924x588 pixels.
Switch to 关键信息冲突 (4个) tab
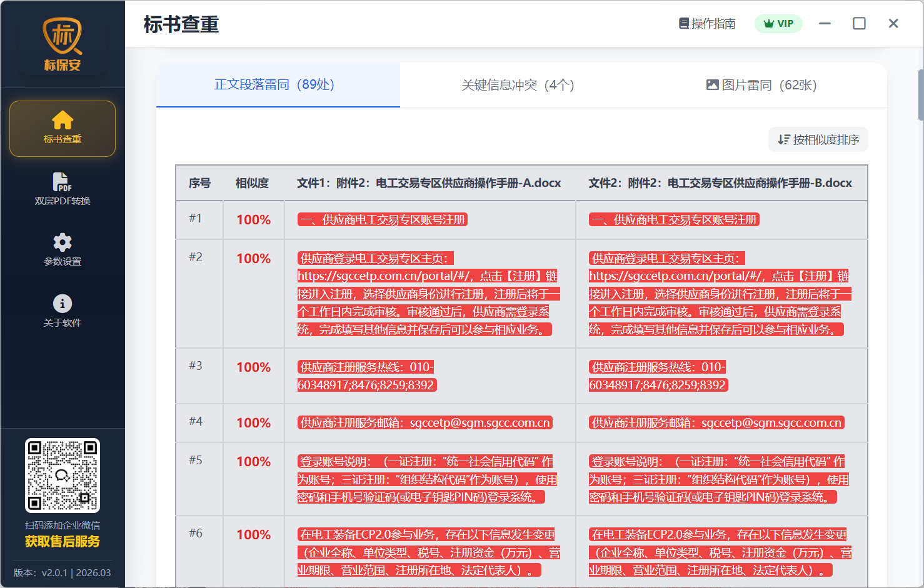(518, 85)
